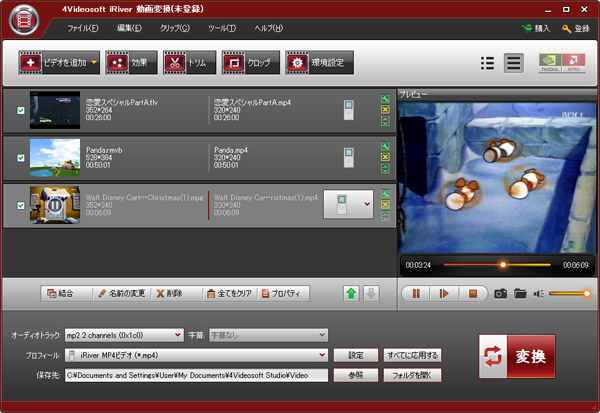
Task: Move item down with gray arrow
Action: point(371,294)
